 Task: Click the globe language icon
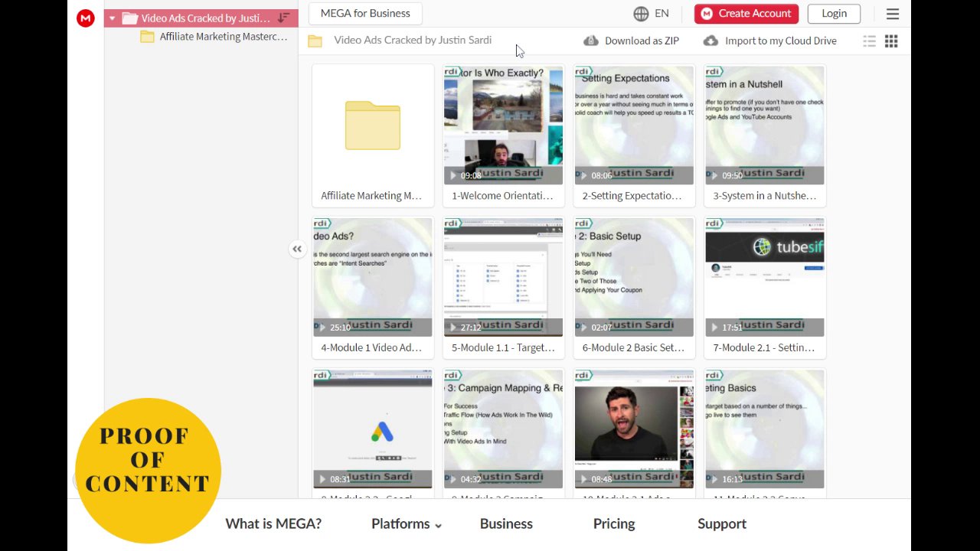coord(641,13)
